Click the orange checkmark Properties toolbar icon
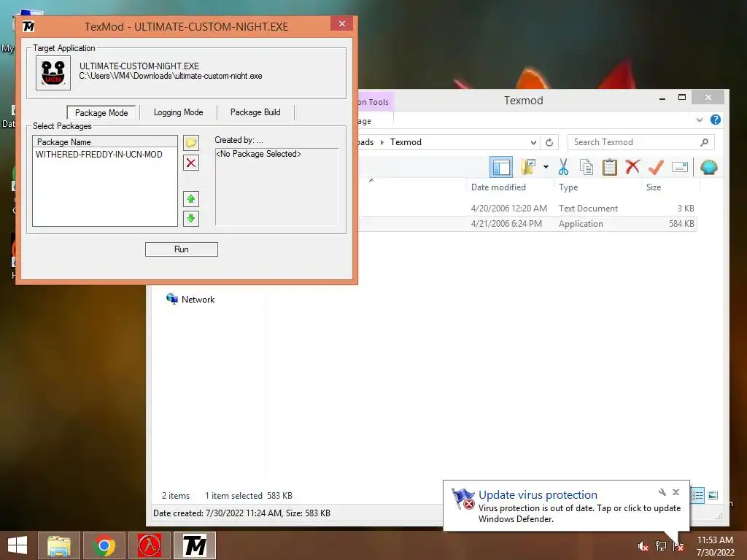Image resolution: width=747 pixels, height=560 pixels. (656, 167)
